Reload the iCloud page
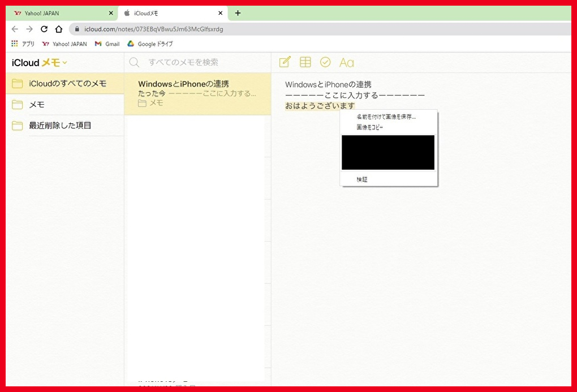The image size is (577, 392). (44, 29)
